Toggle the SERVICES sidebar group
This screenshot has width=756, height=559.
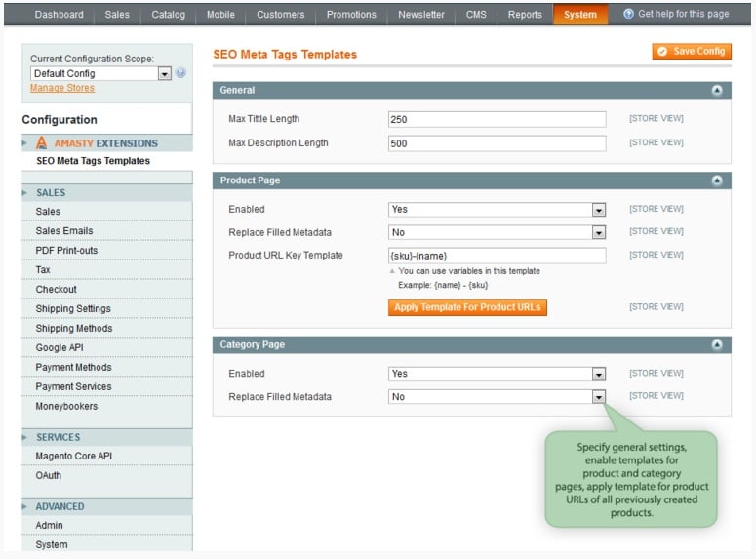tap(107, 437)
